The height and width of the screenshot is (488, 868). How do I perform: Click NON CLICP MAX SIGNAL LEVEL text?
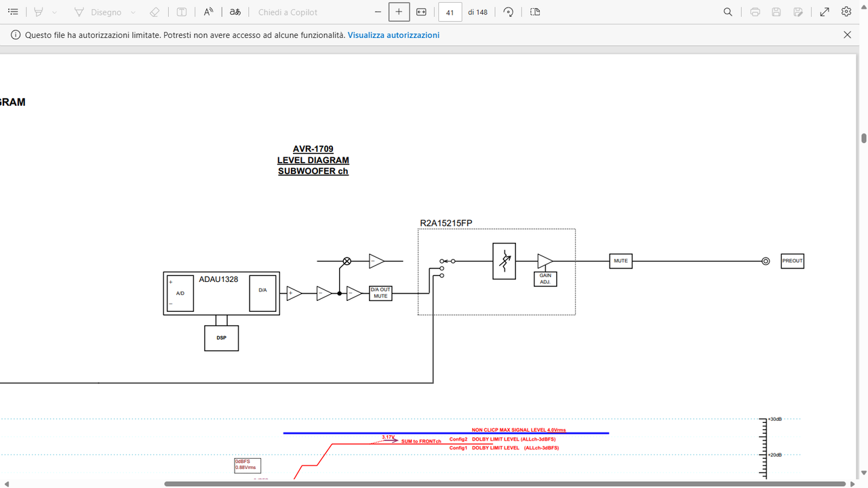tap(519, 430)
